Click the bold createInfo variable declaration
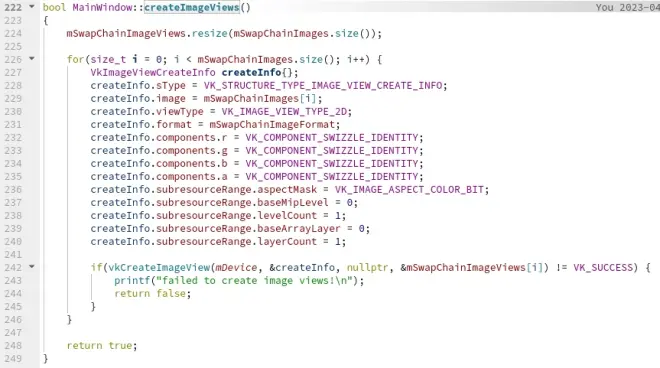This screenshot has height=368, width=660. click(251, 72)
